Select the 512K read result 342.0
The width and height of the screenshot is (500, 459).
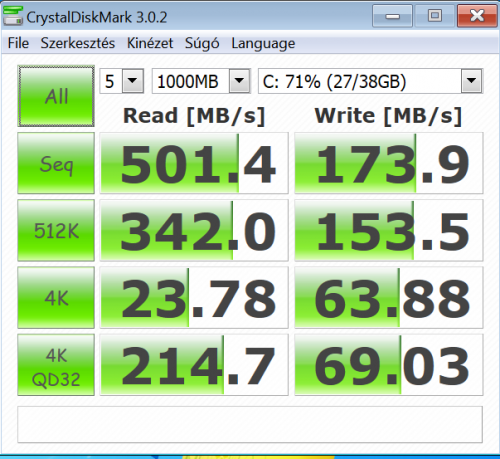[x=194, y=230]
